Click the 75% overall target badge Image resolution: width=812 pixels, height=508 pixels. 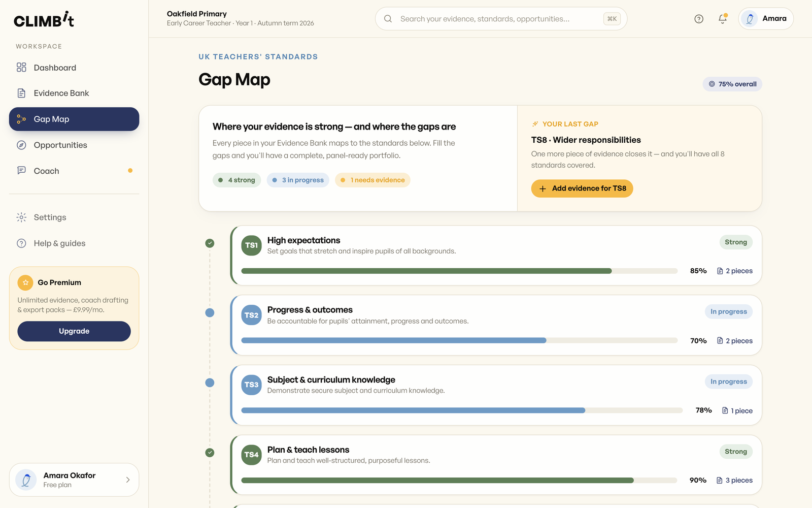(732, 84)
